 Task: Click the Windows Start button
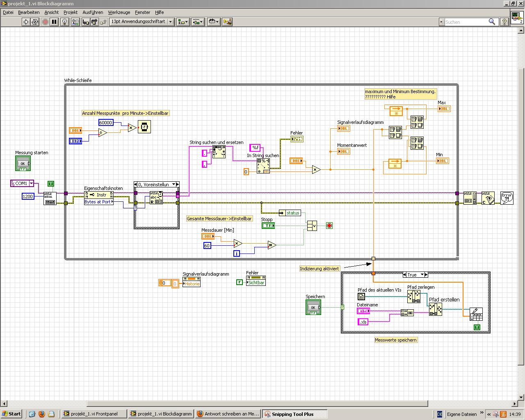point(11,414)
